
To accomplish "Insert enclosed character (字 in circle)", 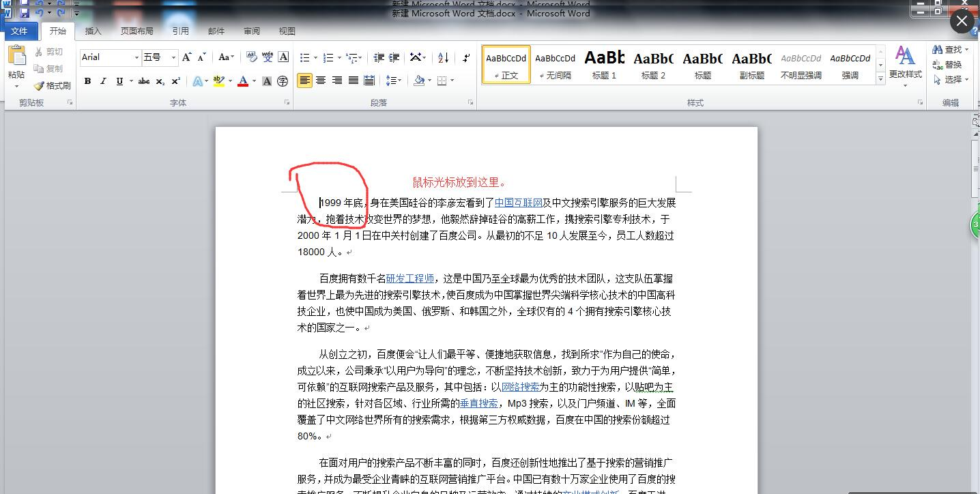I will (283, 81).
